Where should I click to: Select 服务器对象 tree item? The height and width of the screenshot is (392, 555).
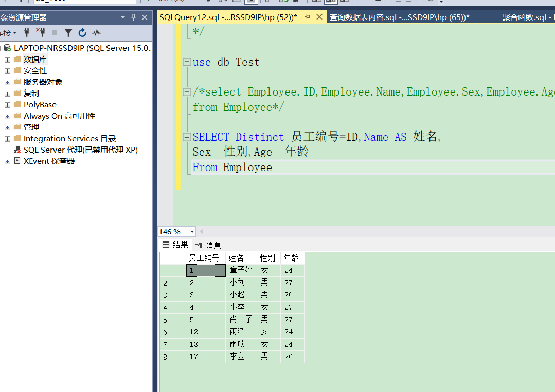point(43,82)
